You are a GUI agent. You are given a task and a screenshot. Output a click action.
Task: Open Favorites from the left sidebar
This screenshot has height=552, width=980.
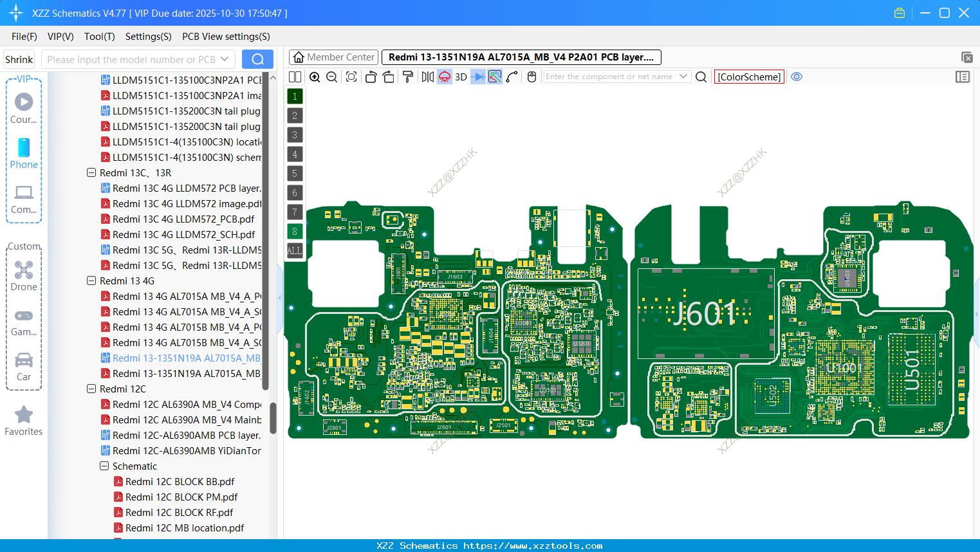pyautogui.click(x=24, y=421)
